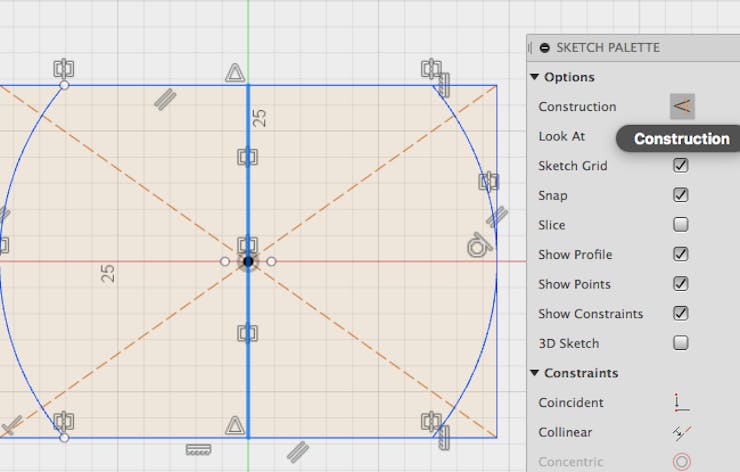Select the horizontal constraint glyph below bottom edge
Image resolution: width=740 pixels, height=472 pixels.
pyautogui.click(x=198, y=450)
